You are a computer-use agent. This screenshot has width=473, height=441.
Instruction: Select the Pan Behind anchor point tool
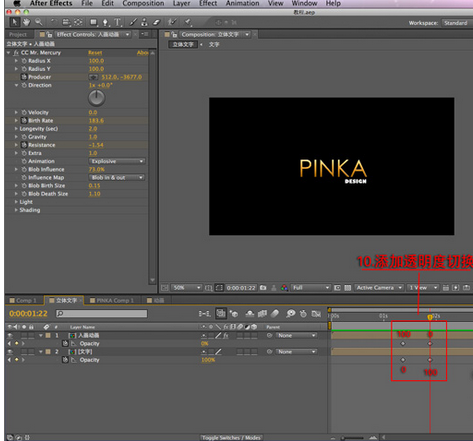point(78,22)
